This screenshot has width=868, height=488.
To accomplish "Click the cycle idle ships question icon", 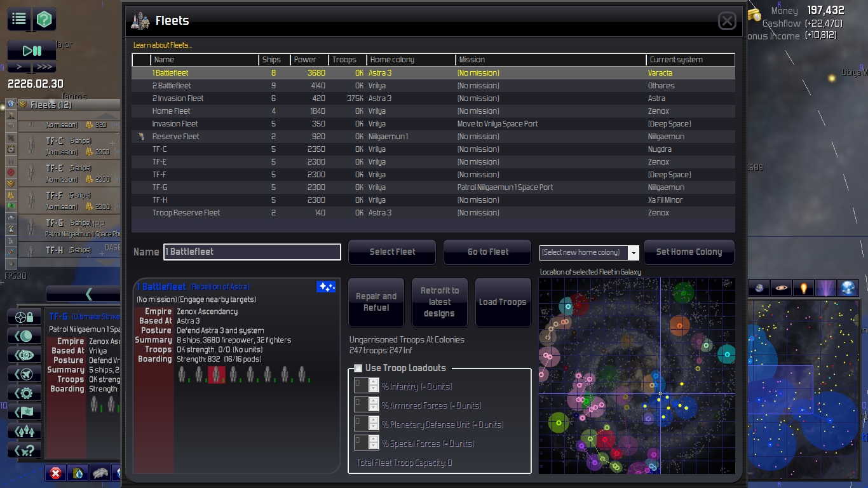I will [24, 450].
